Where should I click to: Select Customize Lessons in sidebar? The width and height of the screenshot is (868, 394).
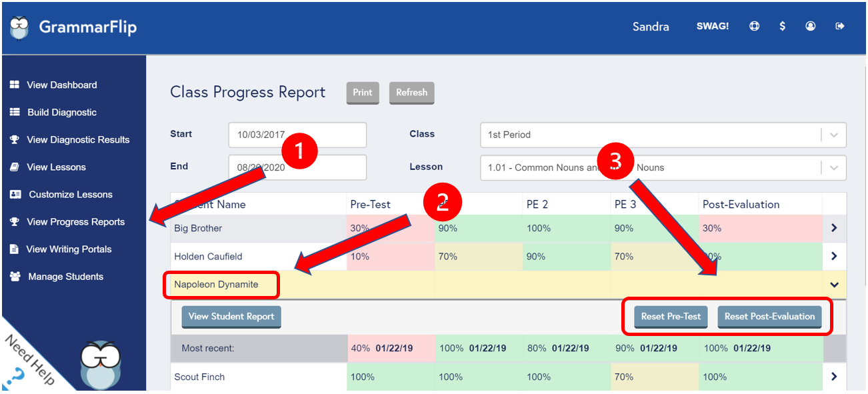71,194
